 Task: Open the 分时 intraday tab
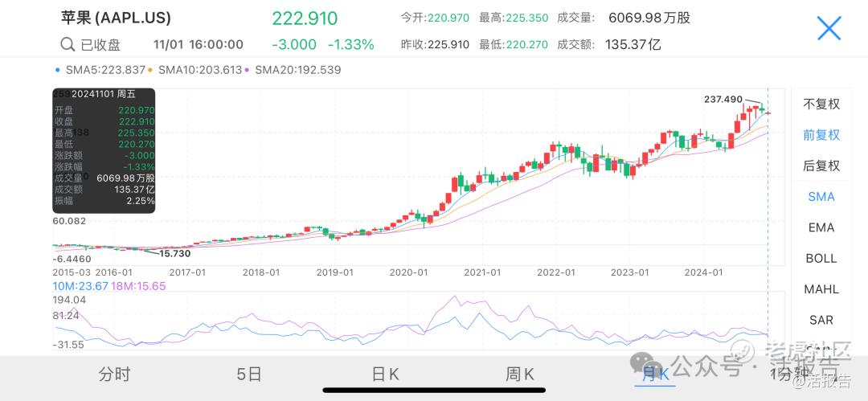114,374
